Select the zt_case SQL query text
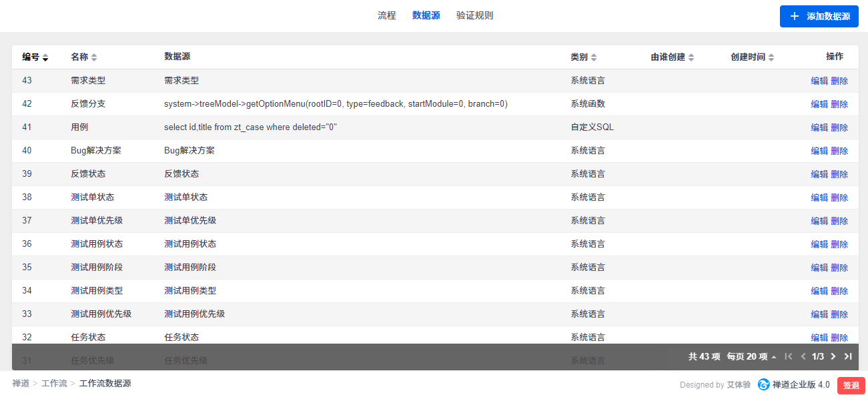The image size is (868, 397). [250, 127]
